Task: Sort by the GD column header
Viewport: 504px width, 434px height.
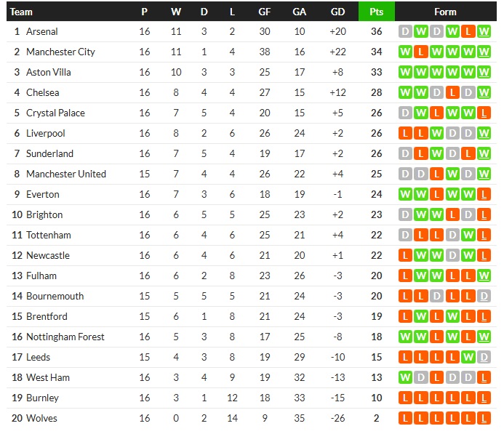Action: coord(337,12)
